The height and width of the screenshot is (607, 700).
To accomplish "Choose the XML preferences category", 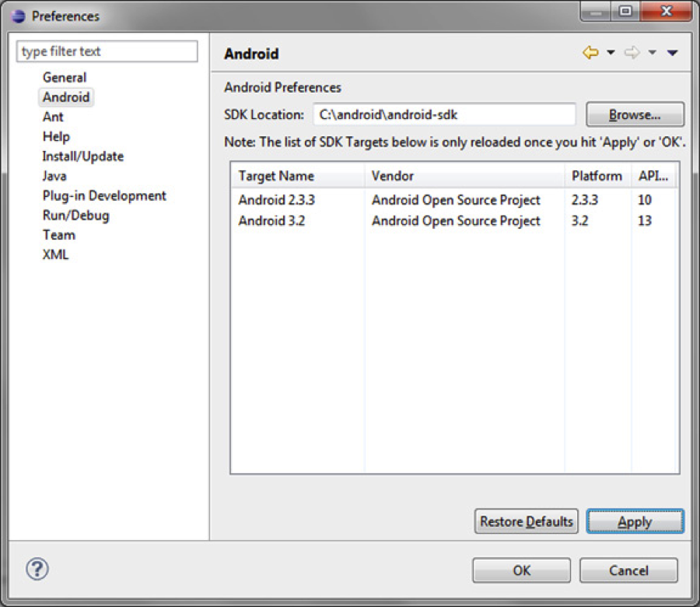I will [x=55, y=254].
